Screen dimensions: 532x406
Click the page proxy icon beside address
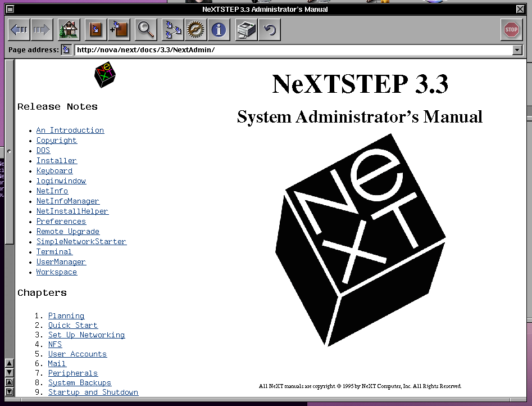point(66,50)
